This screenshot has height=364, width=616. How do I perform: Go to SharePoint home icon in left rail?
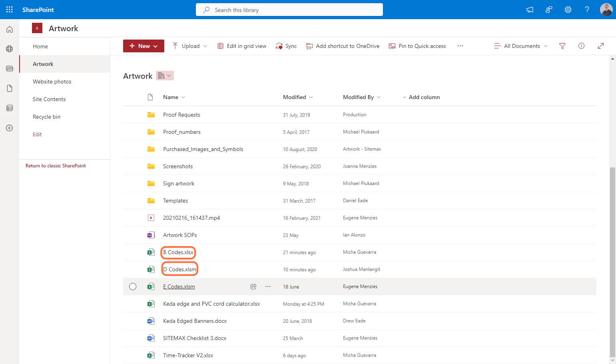click(x=10, y=29)
